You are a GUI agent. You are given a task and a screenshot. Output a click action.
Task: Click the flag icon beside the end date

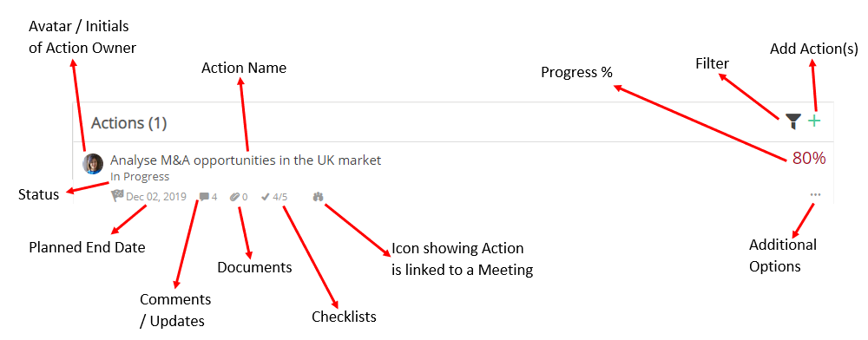117,195
